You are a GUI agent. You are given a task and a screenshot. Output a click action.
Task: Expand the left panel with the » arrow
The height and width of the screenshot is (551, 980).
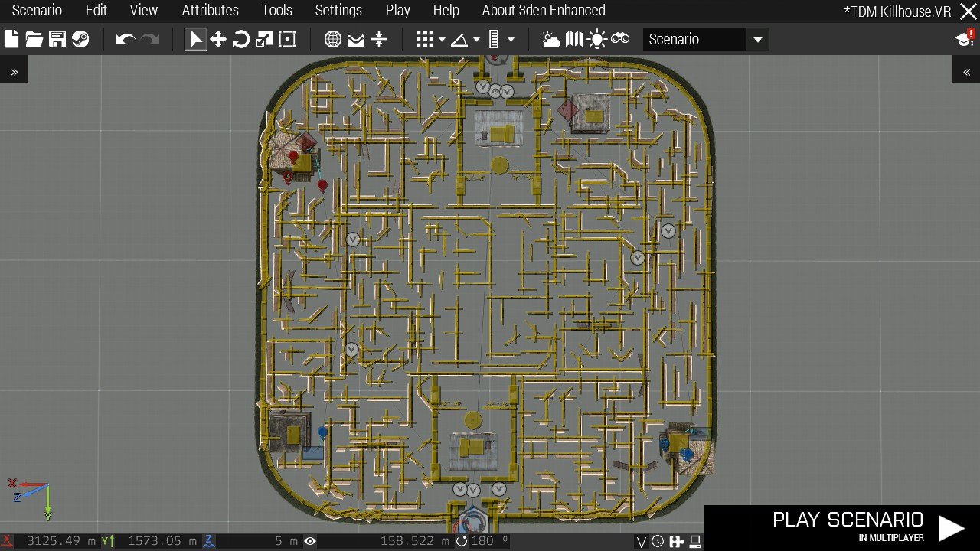[14, 71]
